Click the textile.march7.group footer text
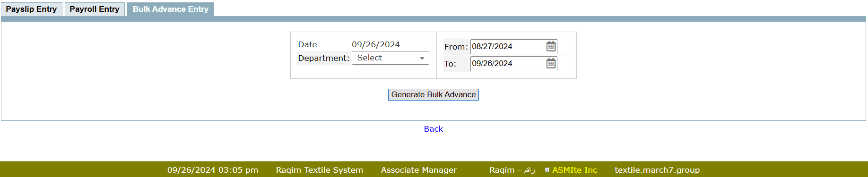The height and width of the screenshot is (177, 868). (657, 170)
